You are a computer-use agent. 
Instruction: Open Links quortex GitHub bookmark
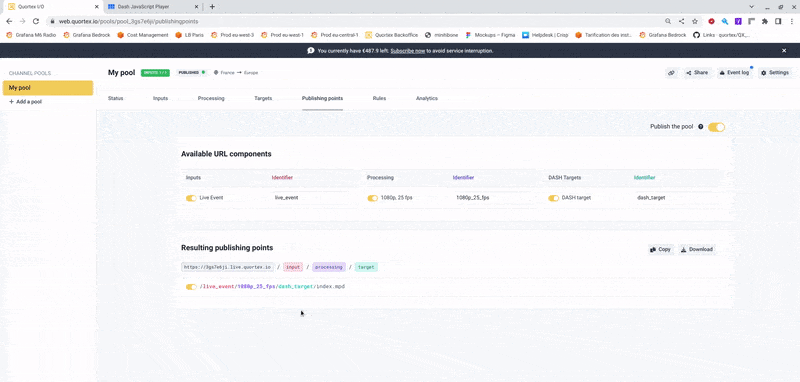(722, 35)
